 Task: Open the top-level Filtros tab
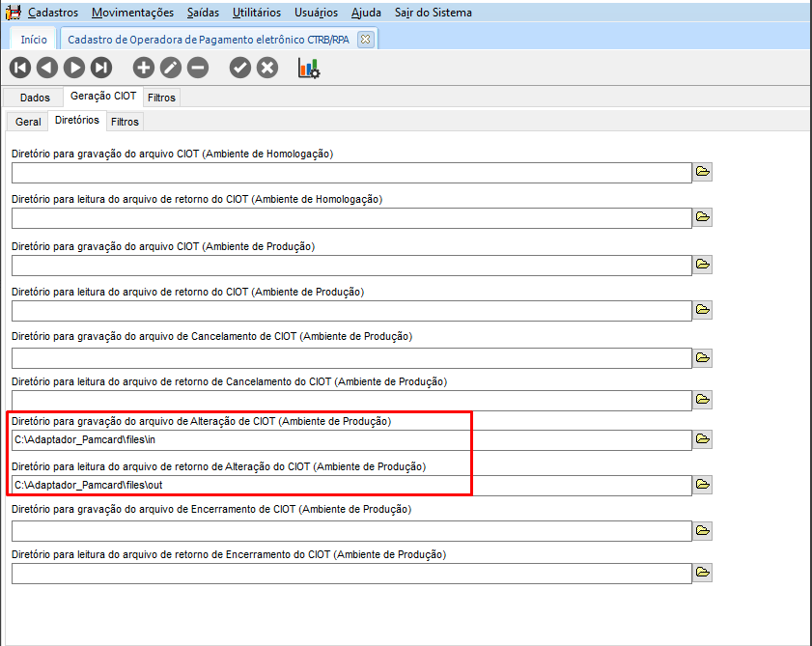pyautogui.click(x=161, y=98)
